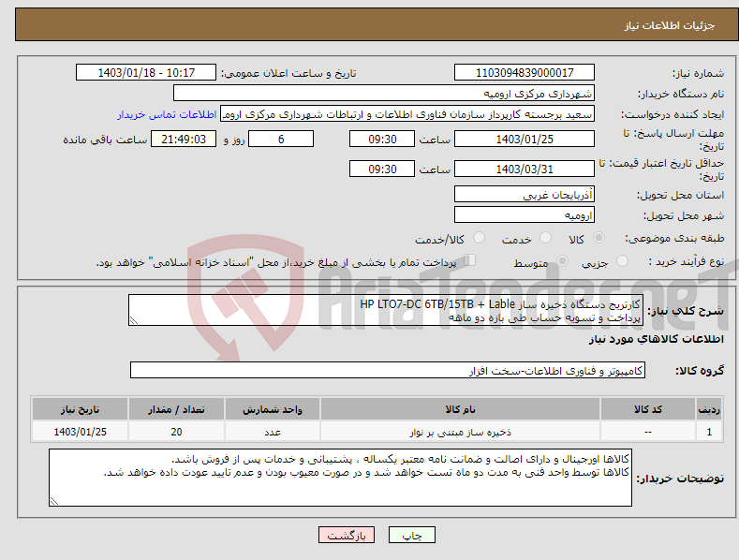Select the خدمت radio button
This screenshot has width=739, height=560.
545,238
